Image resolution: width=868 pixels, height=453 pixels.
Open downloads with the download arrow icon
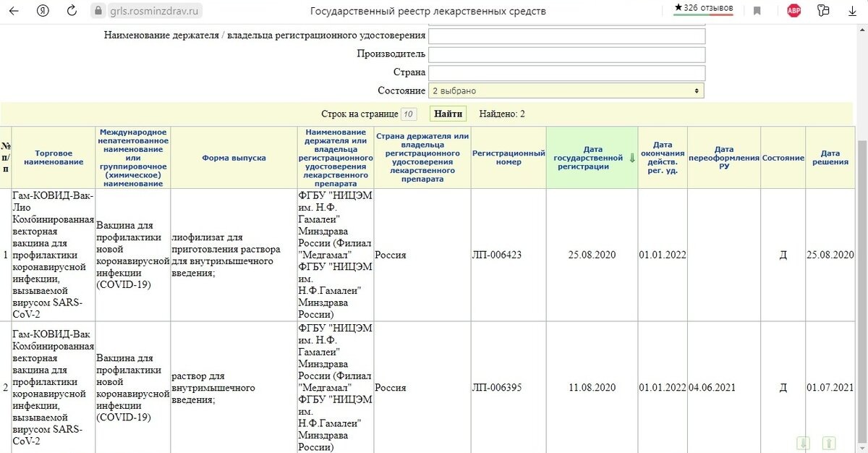[851, 11]
